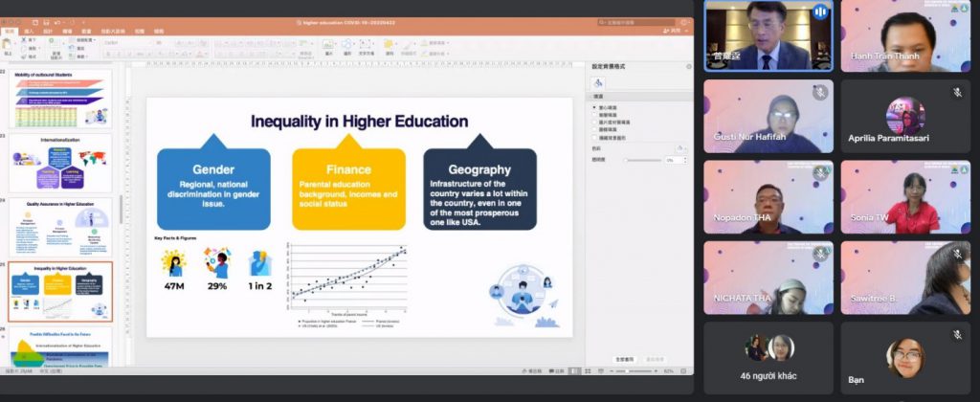Screen dimensions: 980x402
Task: Toggle hide background graphics checkbox
Action: 593,138
